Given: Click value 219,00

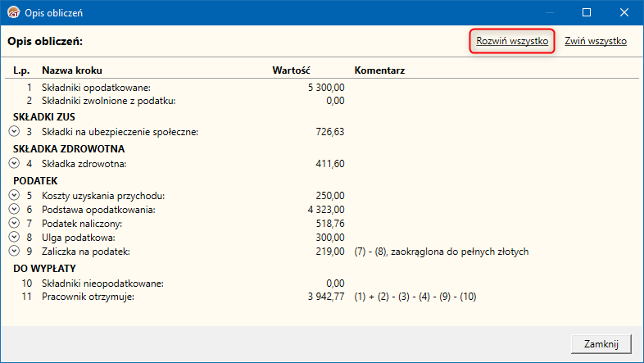Looking at the screenshot, I should click(x=330, y=252).
